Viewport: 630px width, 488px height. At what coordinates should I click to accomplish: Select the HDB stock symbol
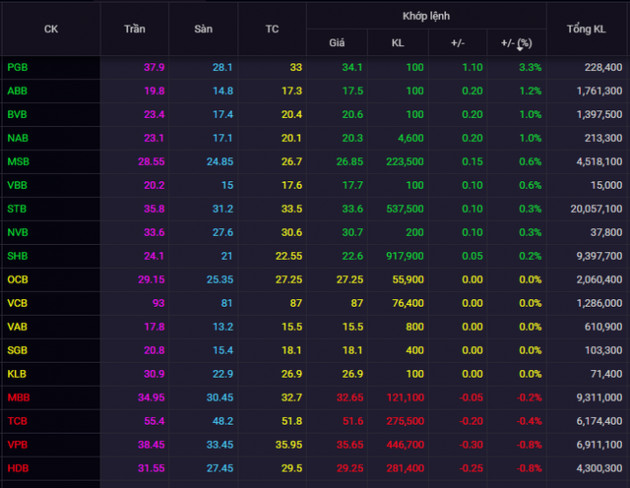coord(18,468)
